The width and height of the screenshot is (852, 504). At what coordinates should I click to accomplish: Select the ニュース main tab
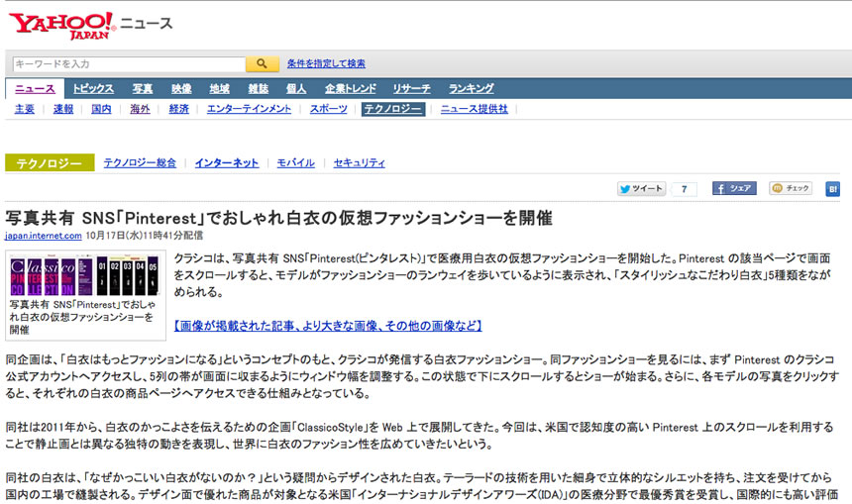(x=35, y=88)
